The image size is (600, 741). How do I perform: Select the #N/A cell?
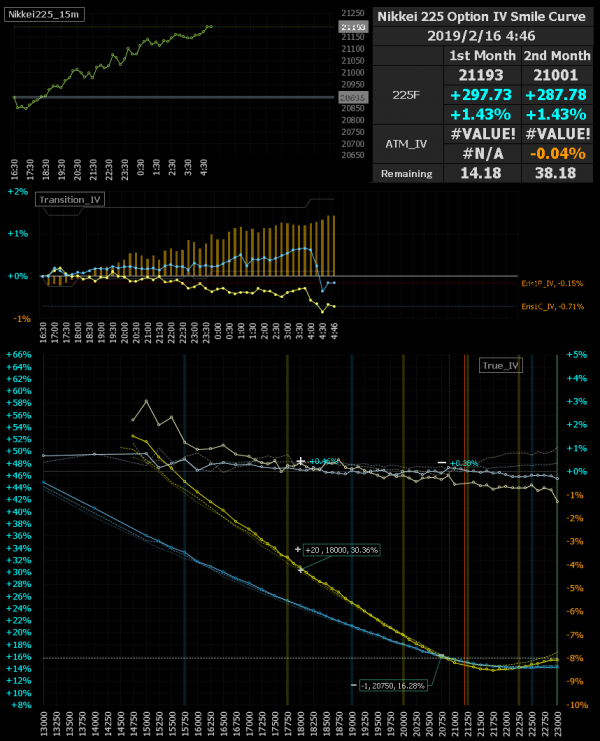(482, 154)
